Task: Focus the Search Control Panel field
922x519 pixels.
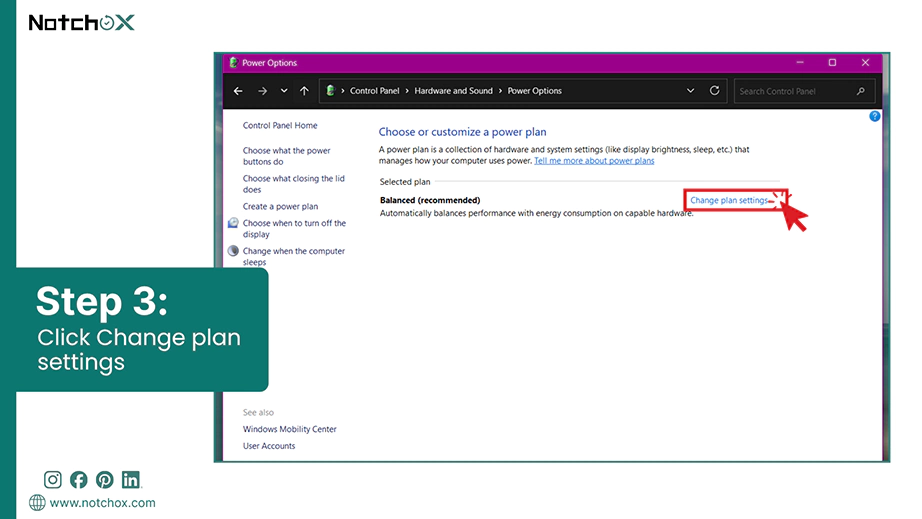Action: coord(804,91)
